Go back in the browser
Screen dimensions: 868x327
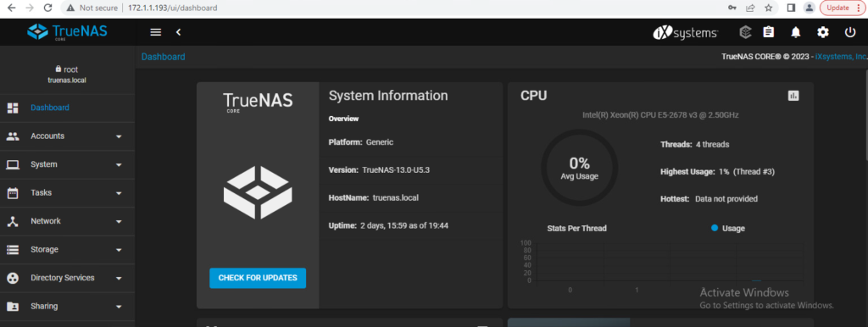pos(11,8)
